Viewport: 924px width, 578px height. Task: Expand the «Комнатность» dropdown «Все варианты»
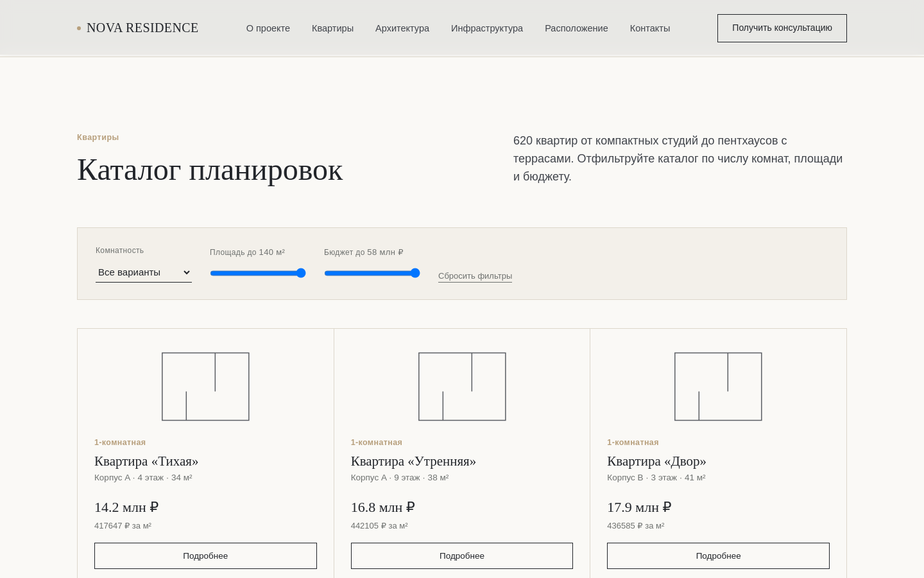[144, 272]
